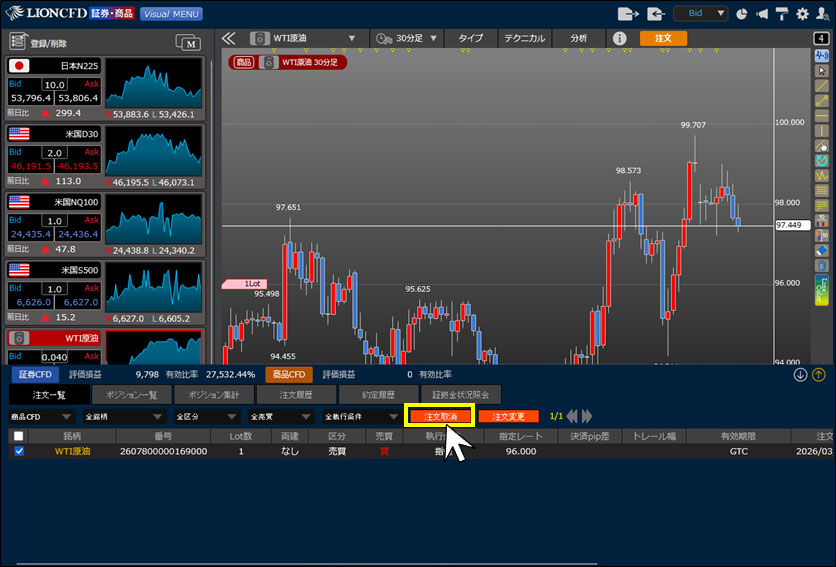Viewport: 836px width, 567px height.
Task: Click the settings gear icon
Action: [801, 14]
